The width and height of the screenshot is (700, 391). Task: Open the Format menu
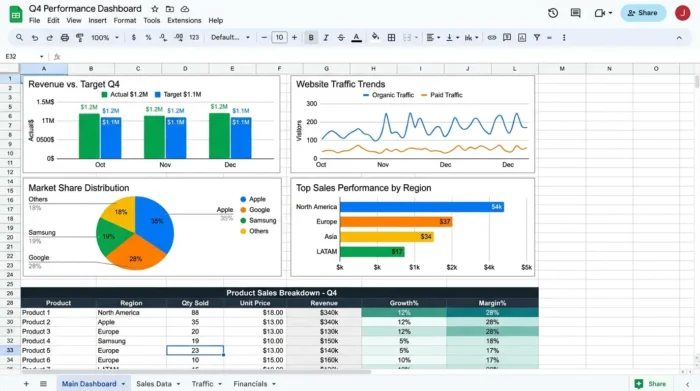coord(125,21)
